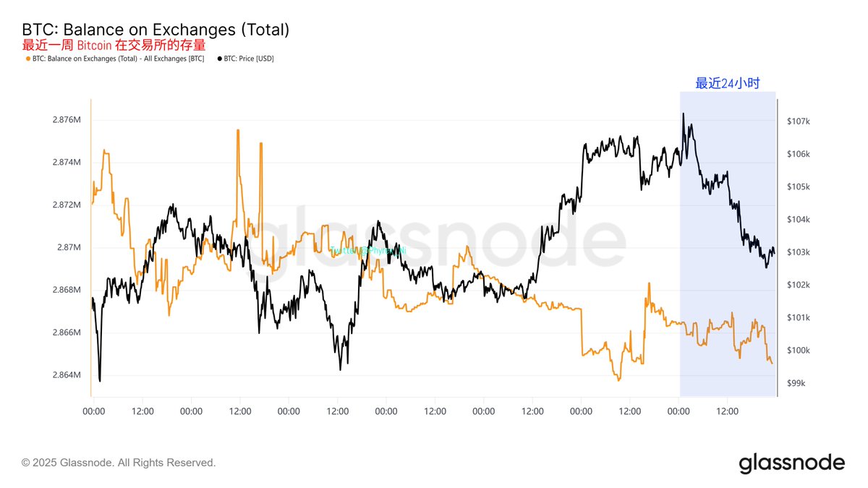This screenshot has width=868, height=488.
Task: Select the blue '最近24小时' label
Action: click(x=728, y=83)
